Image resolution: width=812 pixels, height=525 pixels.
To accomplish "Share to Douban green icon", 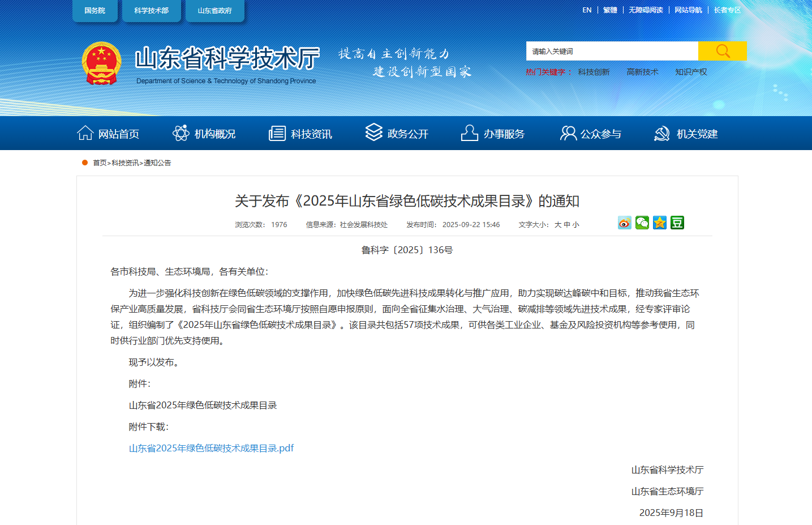I will 677,223.
